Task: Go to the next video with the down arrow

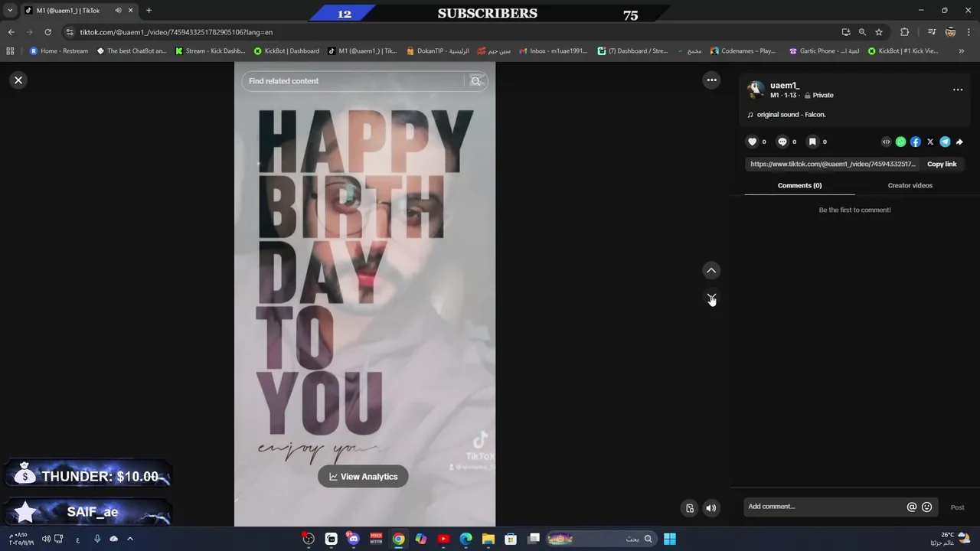Action: coord(711,298)
